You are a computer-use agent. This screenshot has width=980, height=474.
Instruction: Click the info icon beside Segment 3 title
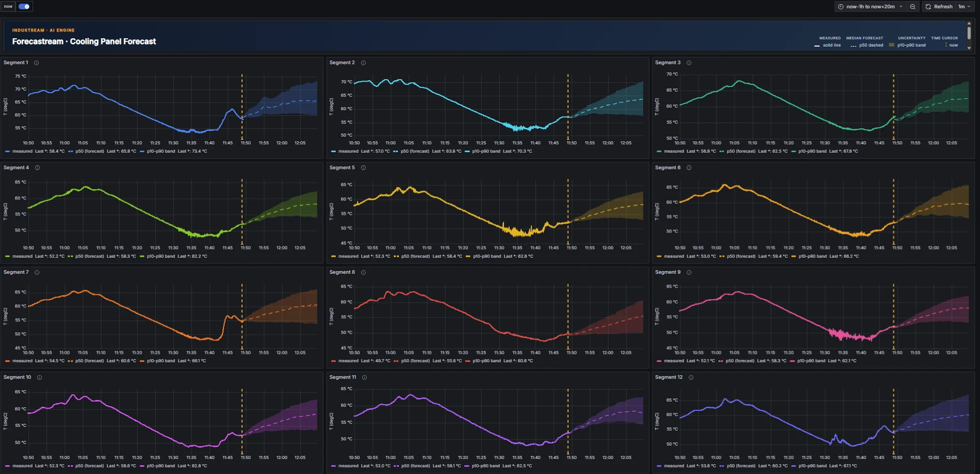click(688, 62)
